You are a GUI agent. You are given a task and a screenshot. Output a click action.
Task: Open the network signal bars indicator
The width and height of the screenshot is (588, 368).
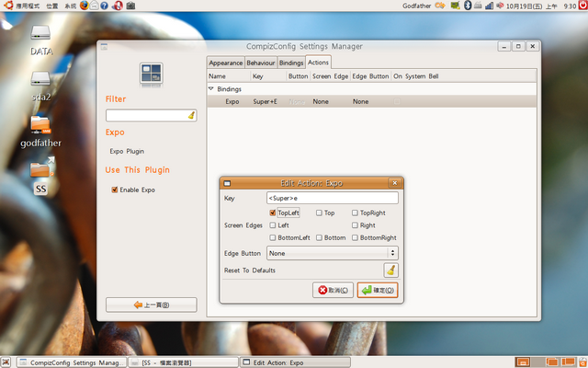coord(489,6)
